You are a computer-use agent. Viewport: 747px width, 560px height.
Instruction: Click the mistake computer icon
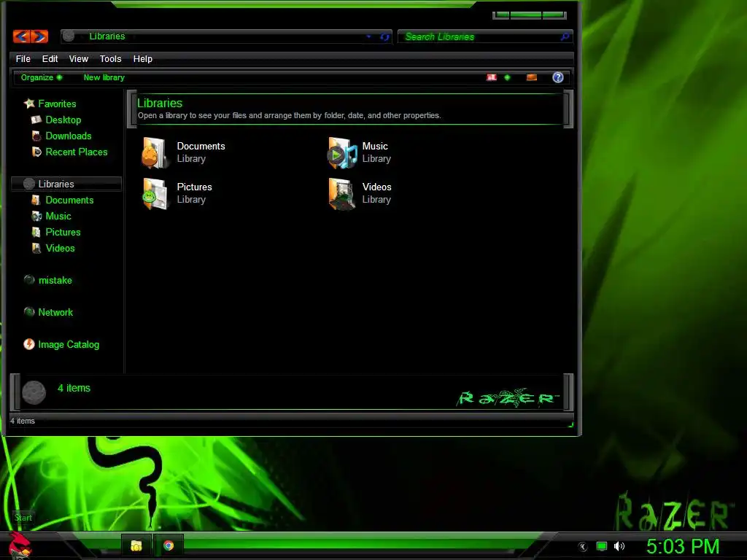click(x=29, y=280)
